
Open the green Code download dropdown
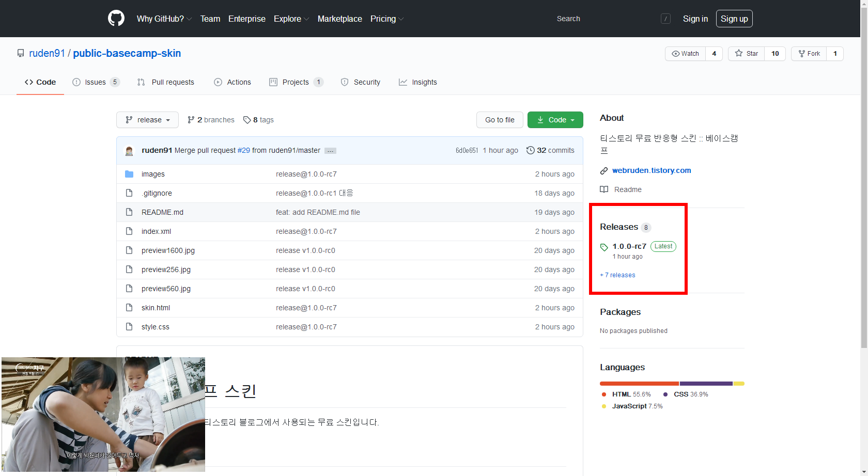[555, 120]
